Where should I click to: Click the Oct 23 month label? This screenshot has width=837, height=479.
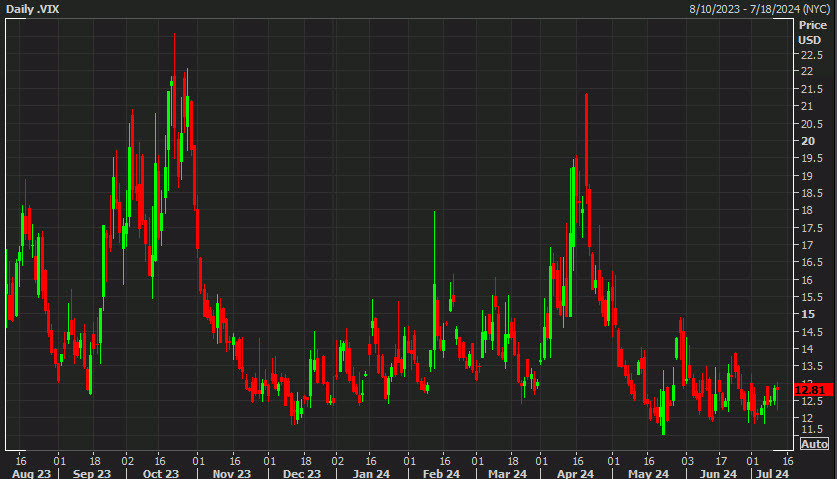pyautogui.click(x=161, y=474)
